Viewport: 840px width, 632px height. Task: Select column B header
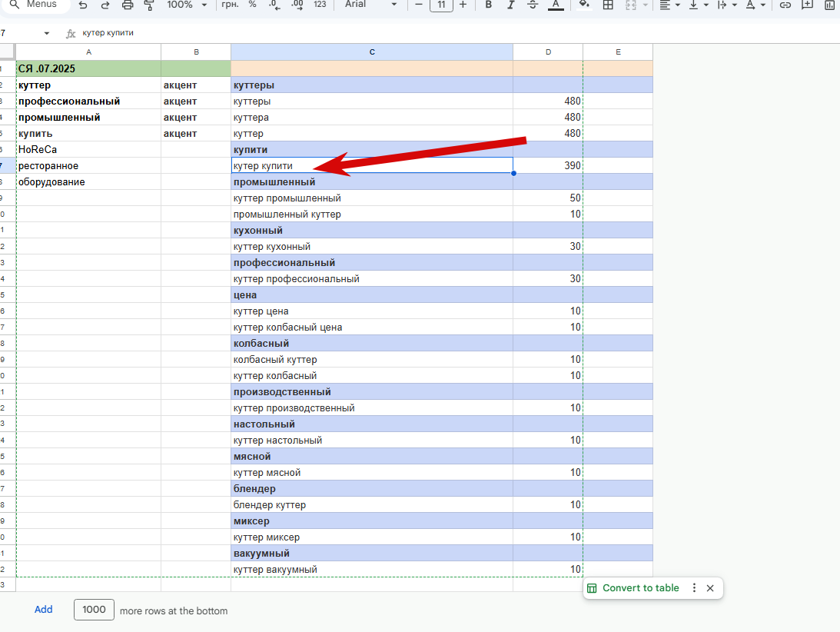[196, 52]
